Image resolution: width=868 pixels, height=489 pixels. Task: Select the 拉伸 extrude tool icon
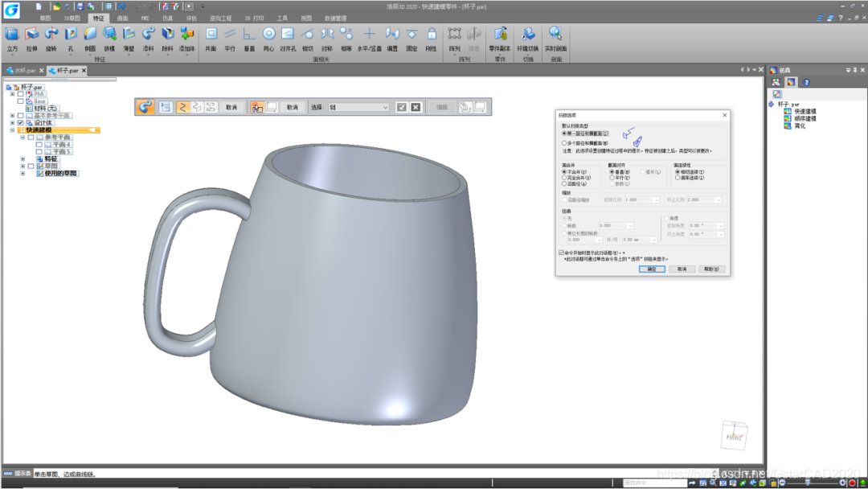click(x=31, y=35)
